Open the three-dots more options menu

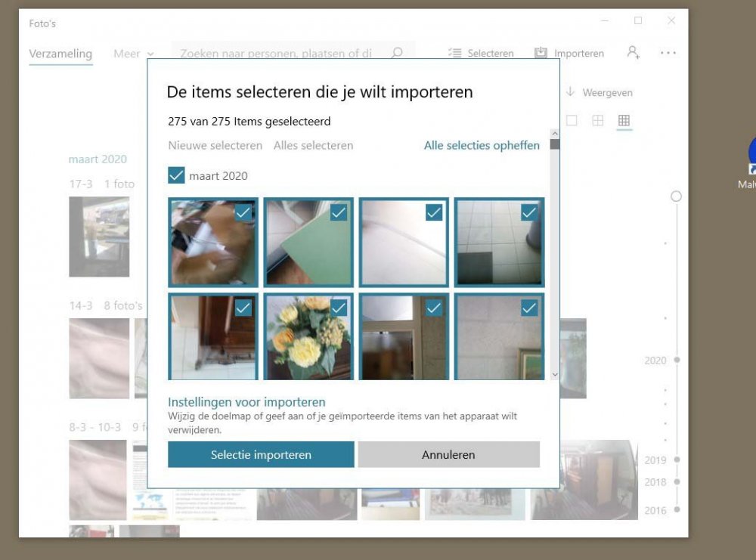click(668, 53)
